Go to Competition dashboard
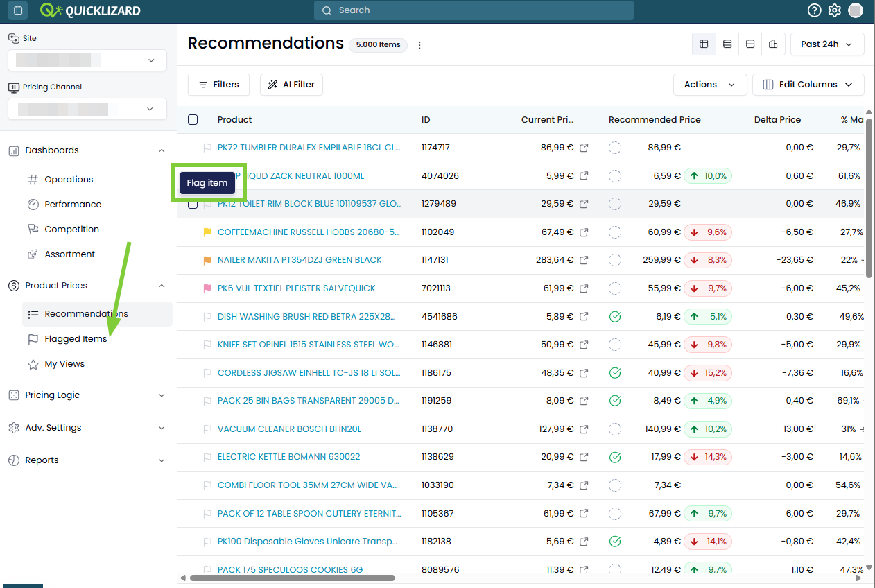This screenshot has width=875, height=588. point(71,230)
